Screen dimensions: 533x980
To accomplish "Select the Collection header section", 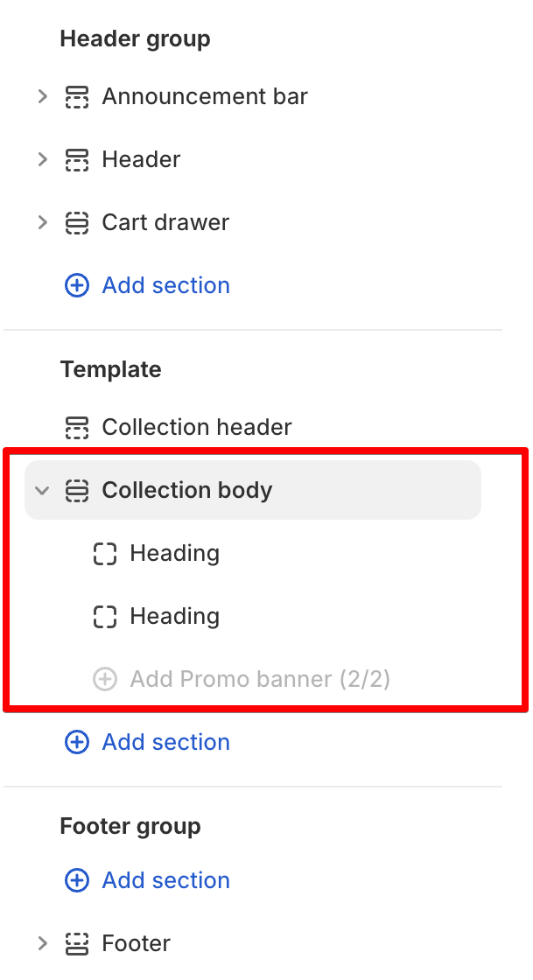I will [x=197, y=427].
